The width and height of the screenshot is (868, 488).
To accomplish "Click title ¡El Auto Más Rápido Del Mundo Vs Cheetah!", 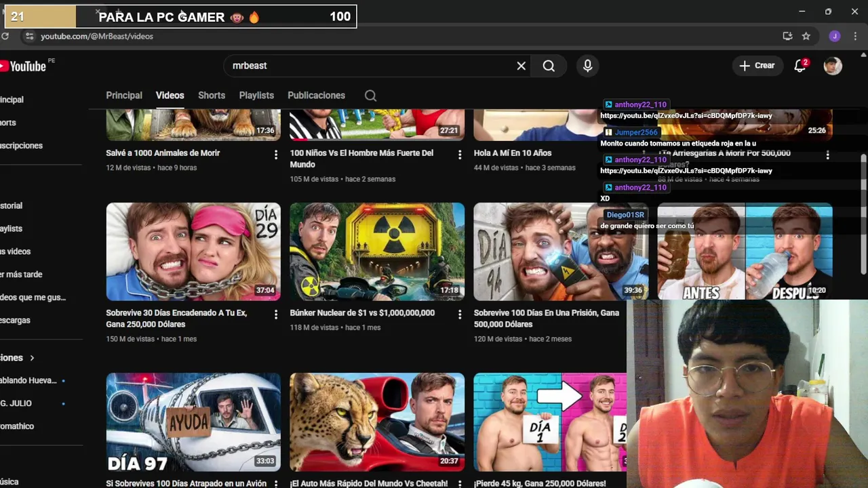I will [369, 483].
